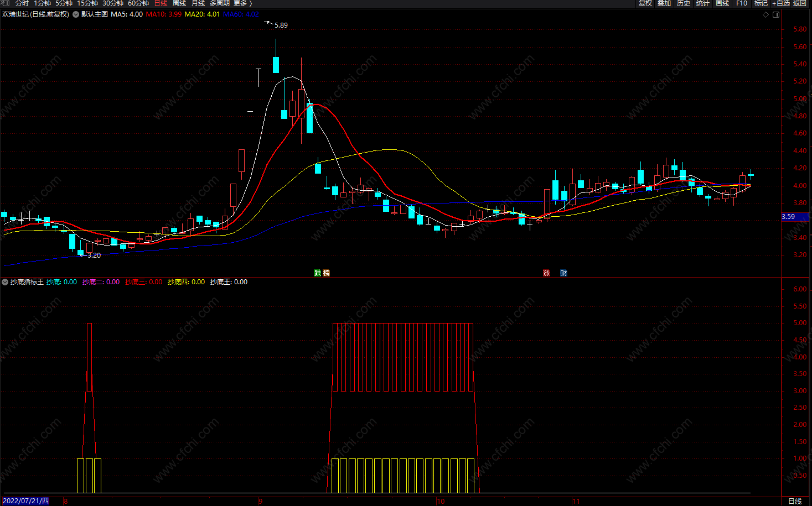This screenshot has height=506, width=812.
Task: Click the blue 财 marker icon
Action: [x=563, y=273]
